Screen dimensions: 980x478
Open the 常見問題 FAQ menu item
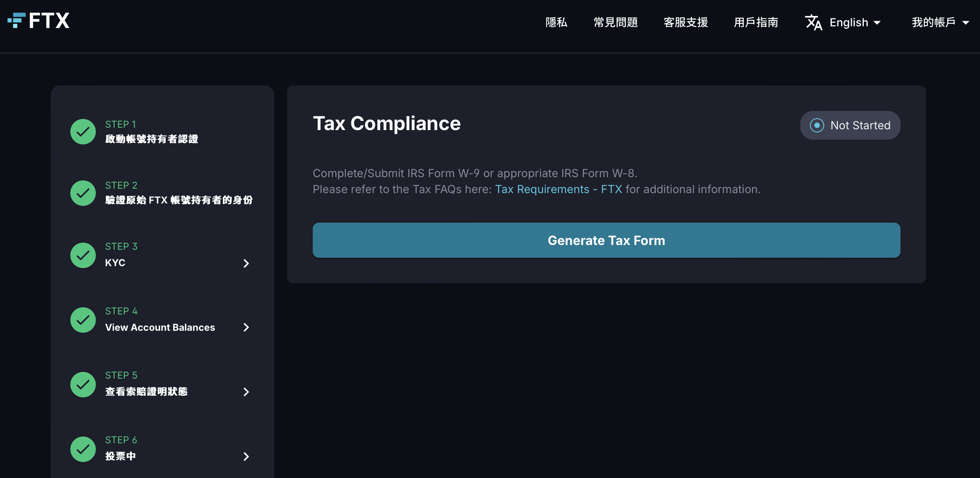615,22
